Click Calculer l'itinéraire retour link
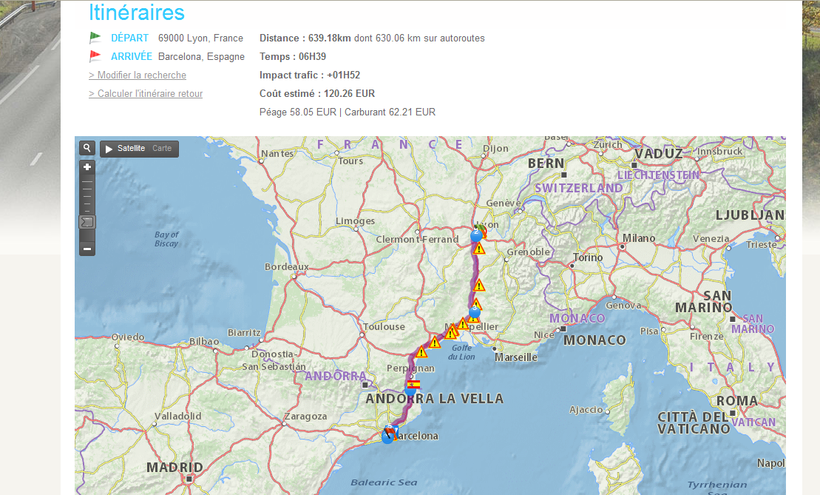This screenshot has height=495, width=820. [145, 94]
